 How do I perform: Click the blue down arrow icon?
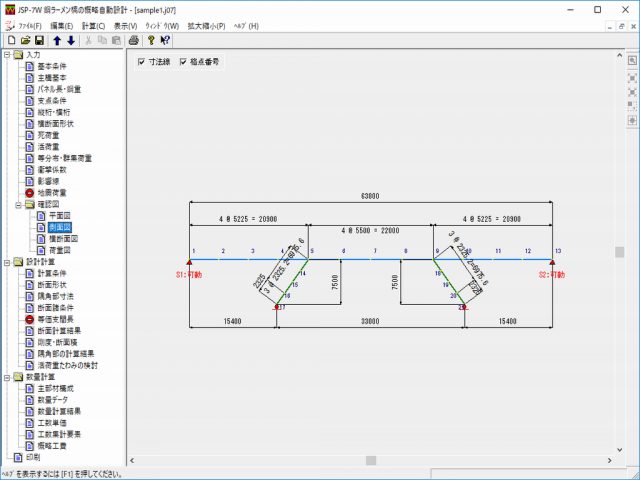tap(71, 40)
